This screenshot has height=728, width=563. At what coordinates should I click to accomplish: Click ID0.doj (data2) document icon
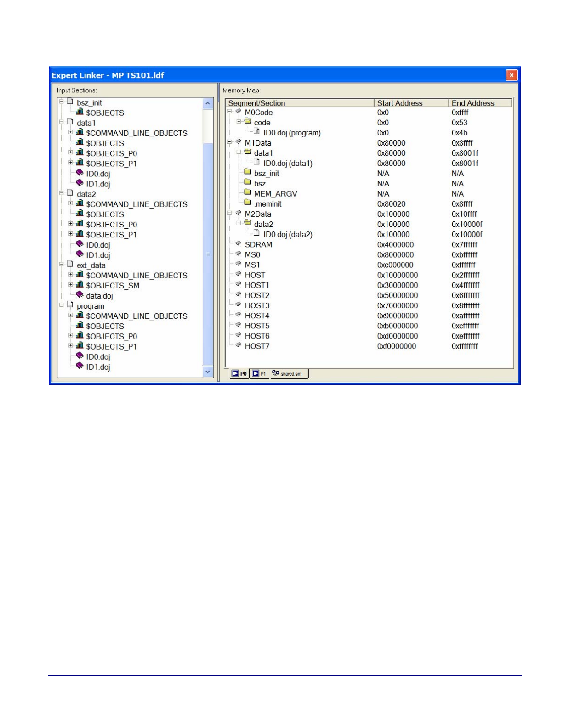point(257,234)
